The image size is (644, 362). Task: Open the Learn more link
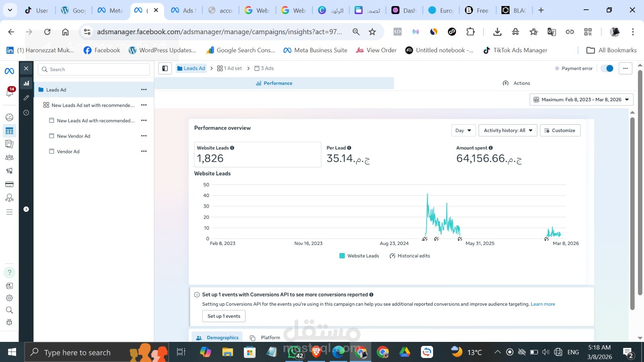point(543,304)
